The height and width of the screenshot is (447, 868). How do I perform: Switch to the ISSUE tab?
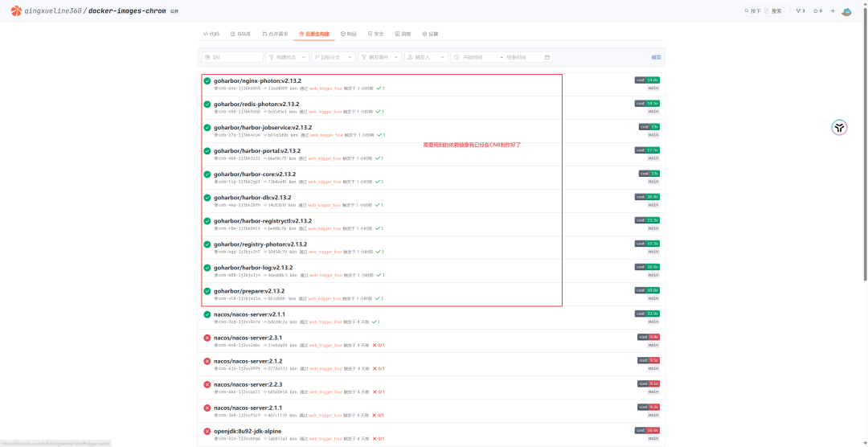point(241,34)
